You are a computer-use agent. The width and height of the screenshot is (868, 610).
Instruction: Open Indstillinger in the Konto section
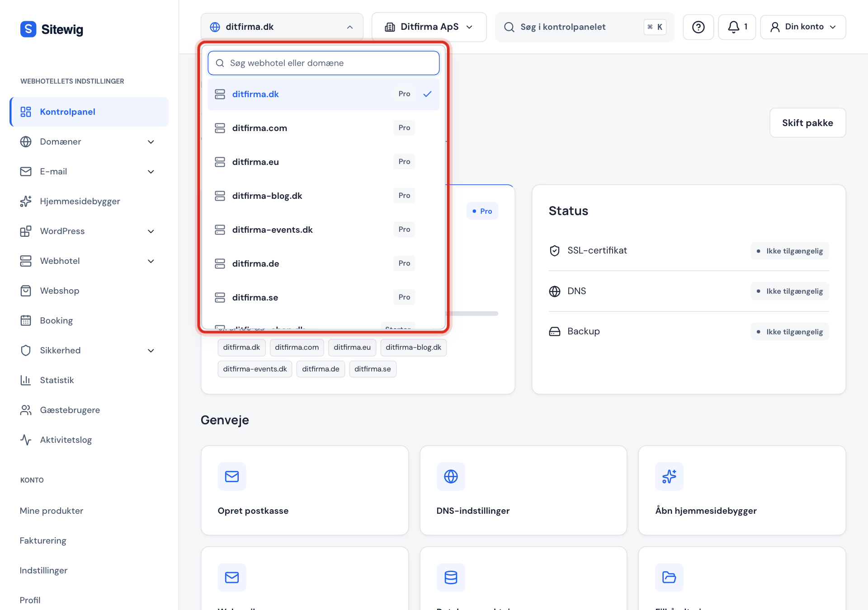43,570
